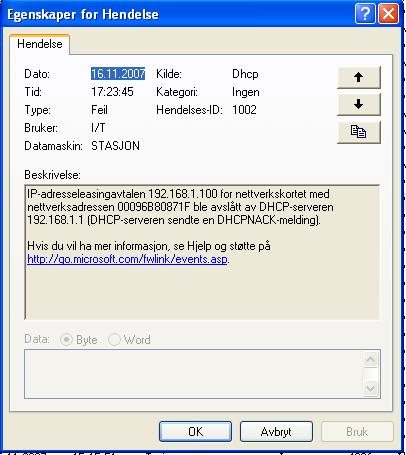Cancel using the Avbryt button
Viewport: 406px width, 455px height.
click(x=276, y=432)
